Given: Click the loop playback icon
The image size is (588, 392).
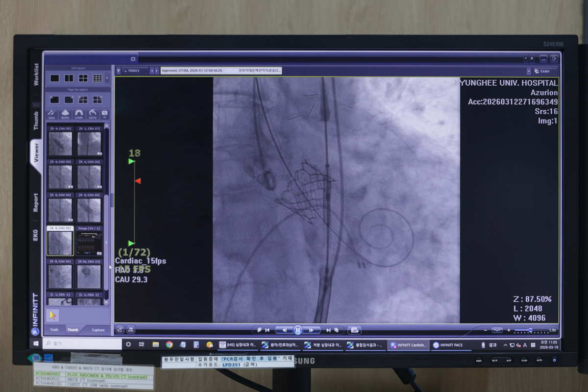Looking at the screenshot, I should (119, 330).
